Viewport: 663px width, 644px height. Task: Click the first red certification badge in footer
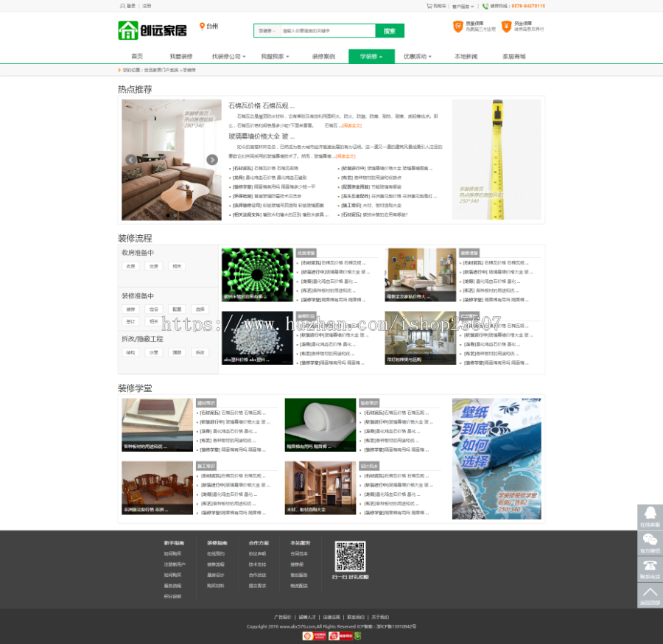click(x=314, y=636)
